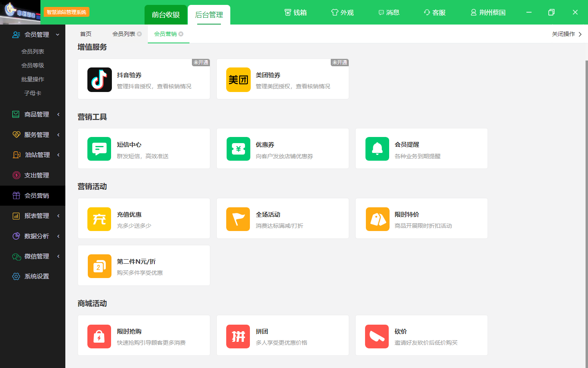Close the 会员营销 tab
The height and width of the screenshot is (368, 588).
[x=181, y=34]
